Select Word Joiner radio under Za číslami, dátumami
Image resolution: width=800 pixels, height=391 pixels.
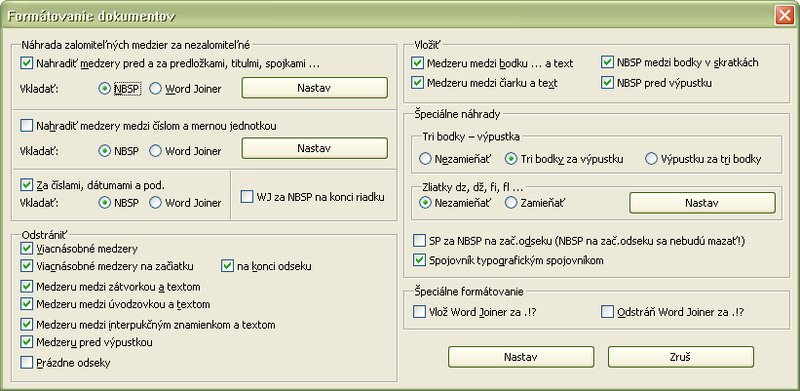tap(155, 203)
